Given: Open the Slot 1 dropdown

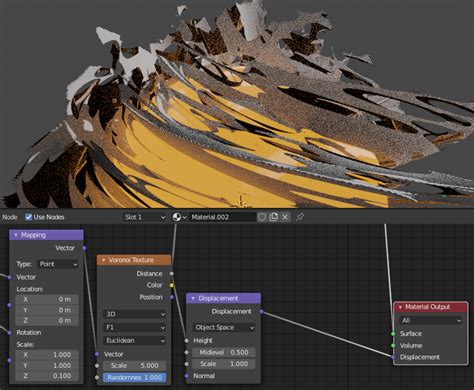Looking at the screenshot, I should [145, 217].
